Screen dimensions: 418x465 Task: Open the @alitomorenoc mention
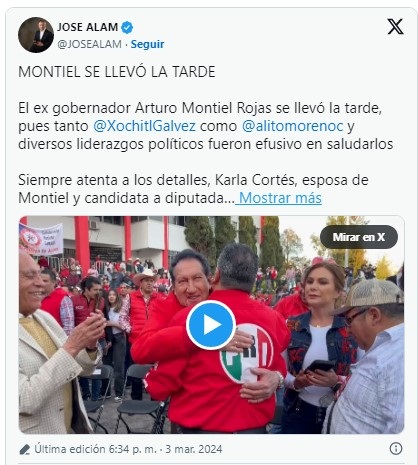[x=292, y=126]
